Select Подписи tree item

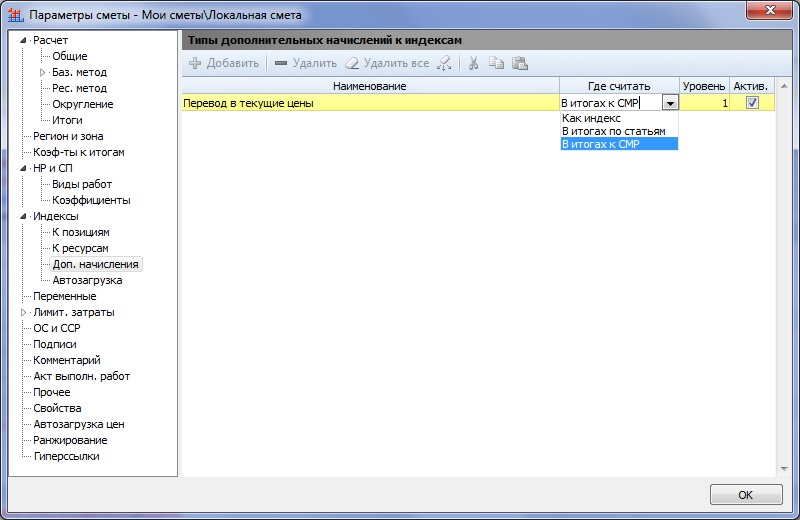(55, 344)
